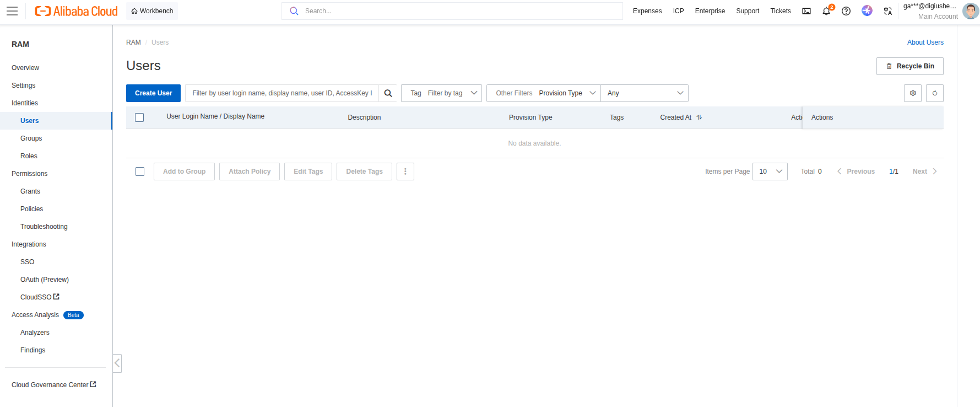Open notifications bell icon

pos(826,11)
